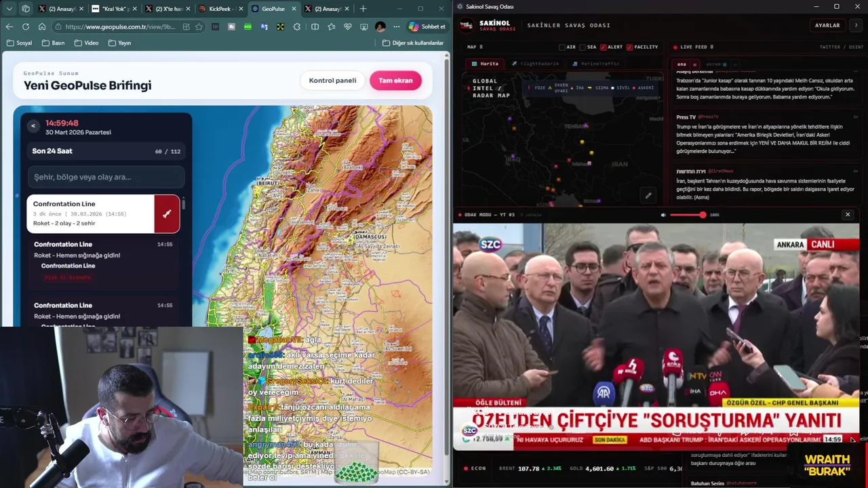This screenshot has height=488, width=868.
Task: Open the menu icon beside ana tab
Action: click(694, 64)
